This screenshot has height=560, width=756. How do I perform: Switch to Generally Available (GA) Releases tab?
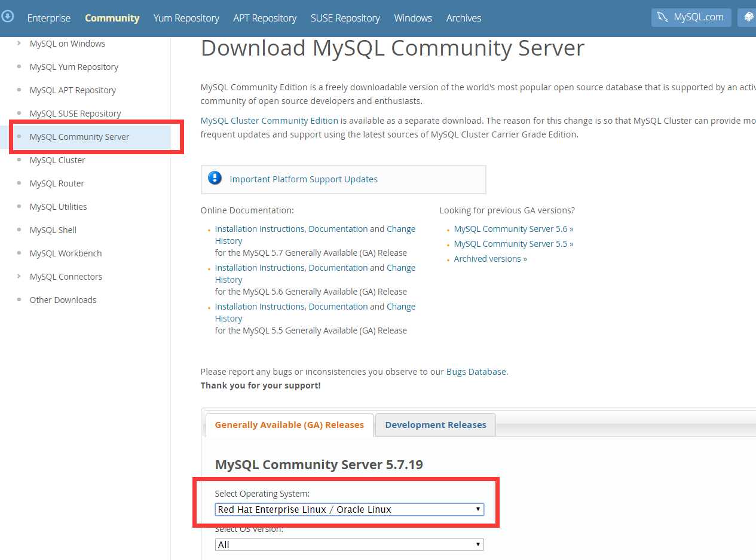click(x=289, y=425)
